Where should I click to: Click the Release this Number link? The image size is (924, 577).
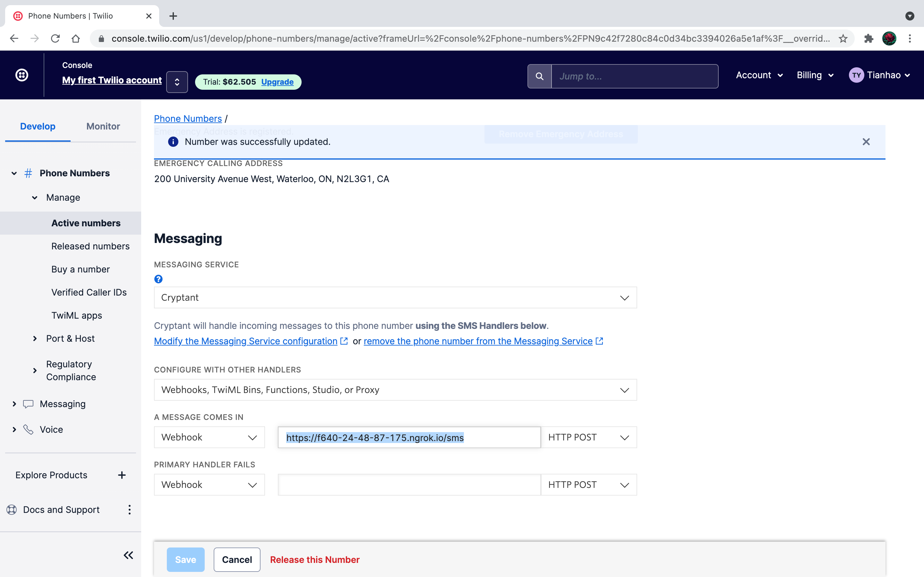pos(315,560)
